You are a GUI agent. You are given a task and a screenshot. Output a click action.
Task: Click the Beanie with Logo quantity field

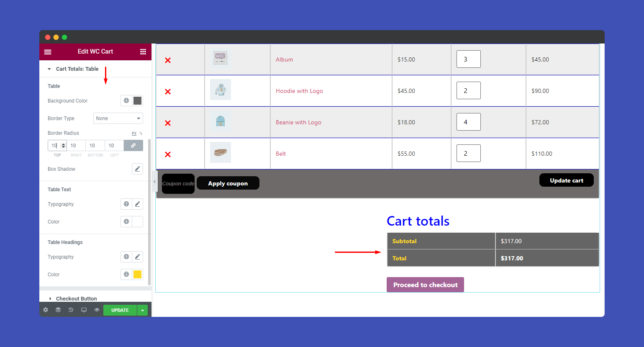469,122
